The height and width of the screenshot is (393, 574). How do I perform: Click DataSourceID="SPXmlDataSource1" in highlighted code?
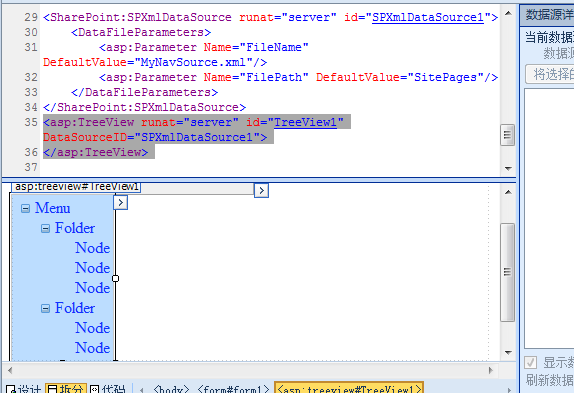[152, 137]
